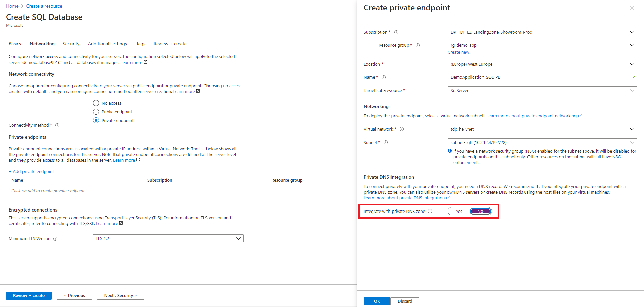Switch private DNS zone integration to Yes
Viewport: 644px width, 307px height.
(459, 211)
